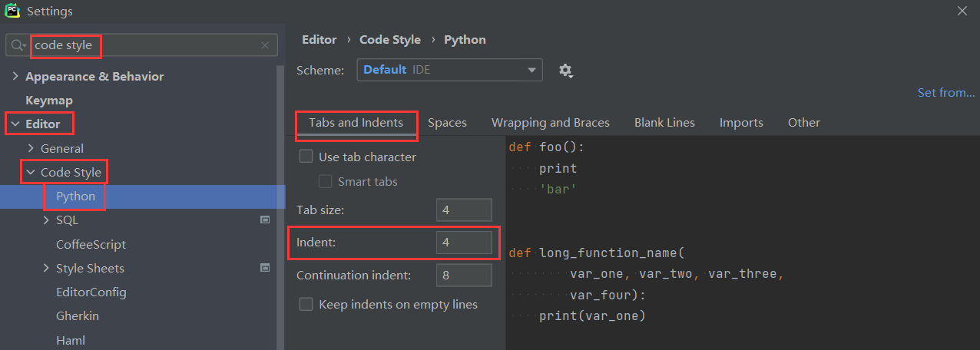Expand the General tree node
This screenshot has width=980, height=350.
(31, 148)
